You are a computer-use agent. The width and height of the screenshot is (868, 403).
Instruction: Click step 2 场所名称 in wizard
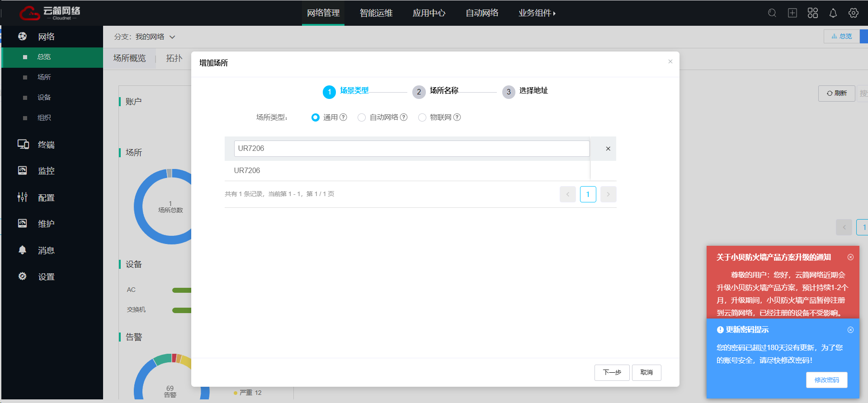435,91
